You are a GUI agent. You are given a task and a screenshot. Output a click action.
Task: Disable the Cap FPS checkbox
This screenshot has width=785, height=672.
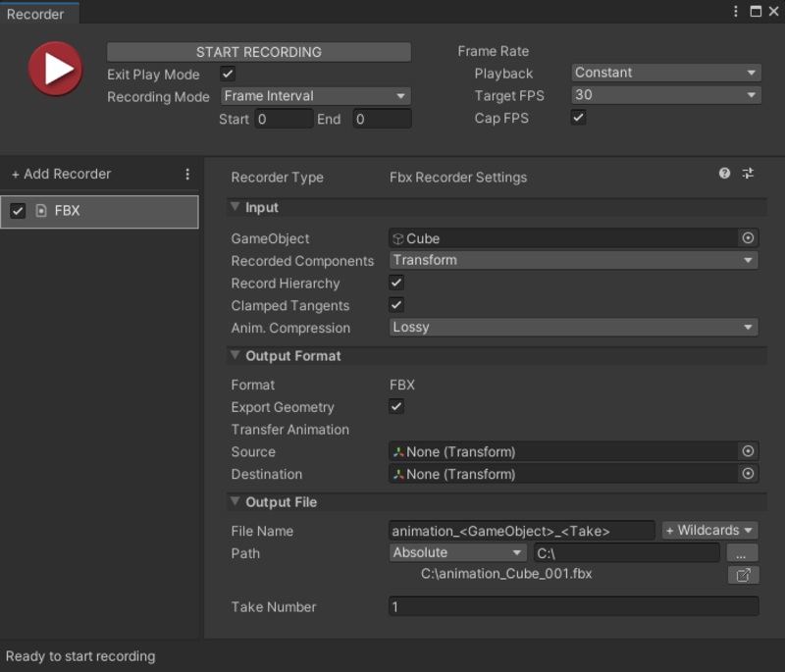(x=579, y=118)
